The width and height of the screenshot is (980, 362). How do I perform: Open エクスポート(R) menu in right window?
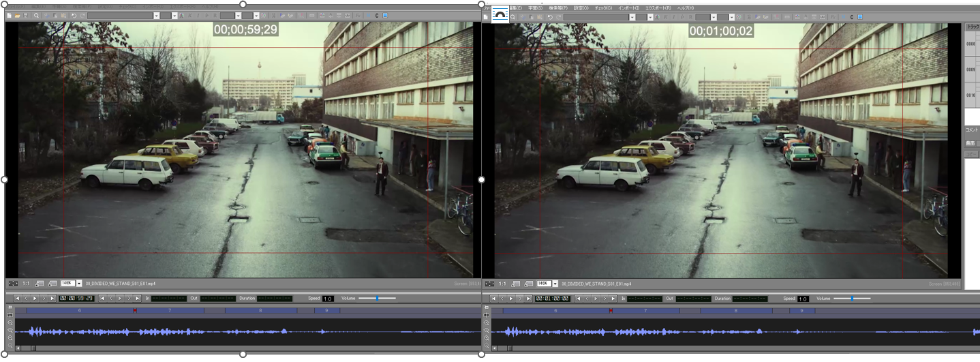(658, 8)
